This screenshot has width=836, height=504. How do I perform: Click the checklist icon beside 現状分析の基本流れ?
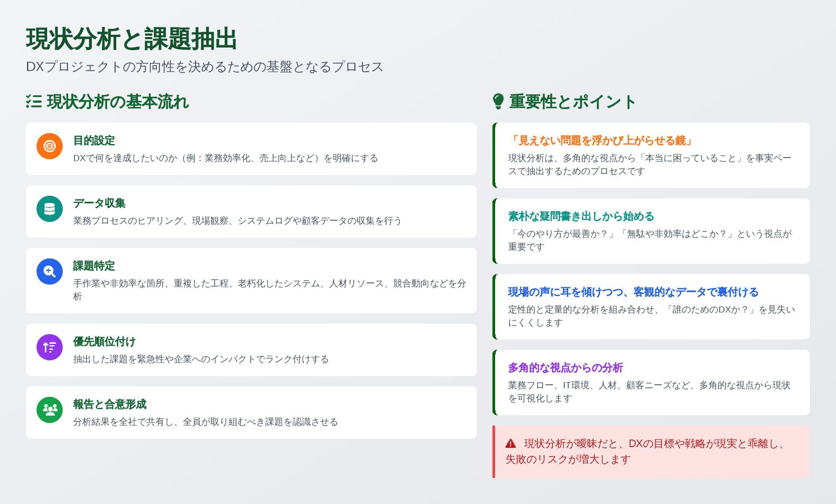click(x=34, y=101)
